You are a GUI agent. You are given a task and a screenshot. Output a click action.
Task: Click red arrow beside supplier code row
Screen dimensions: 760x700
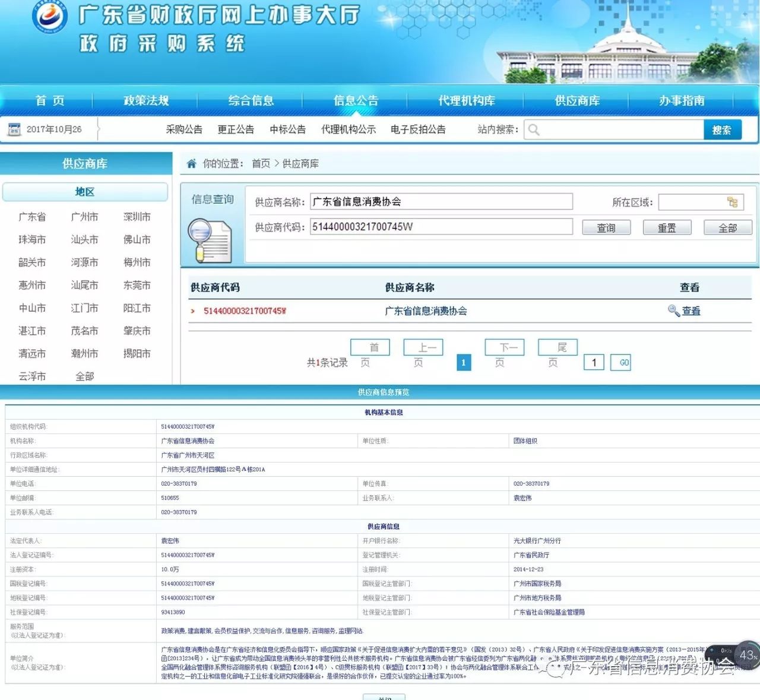point(193,311)
